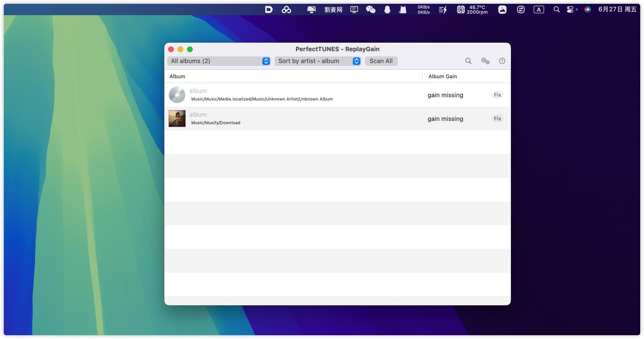The height and width of the screenshot is (339, 644).
Task: Click the fan temperature monitor in menu bar
Action: [x=472, y=9]
